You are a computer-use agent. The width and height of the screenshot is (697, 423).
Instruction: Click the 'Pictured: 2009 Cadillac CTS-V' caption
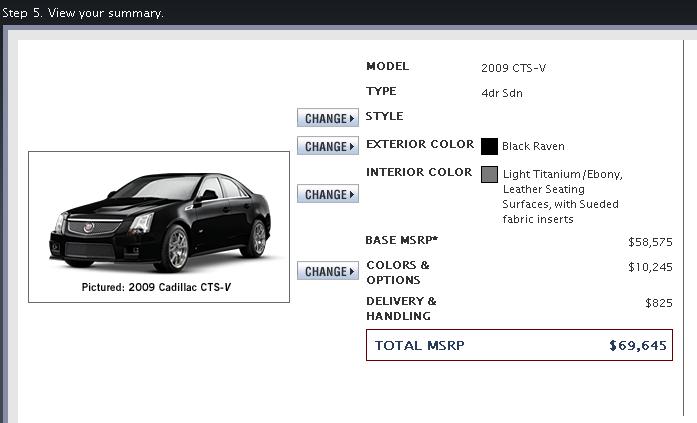pyautogui.click(x=159, y=288)
